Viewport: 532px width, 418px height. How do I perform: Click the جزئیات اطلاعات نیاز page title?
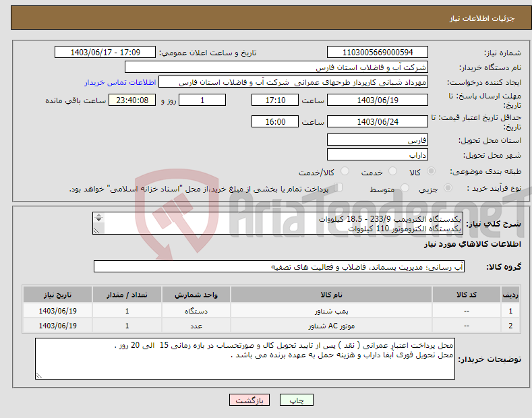tap(482, 18)
